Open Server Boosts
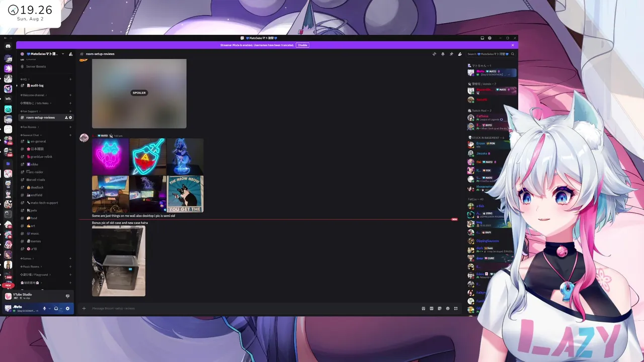Image resolution: width=644 pixels, height=362 pixels. pyautogui.click(x=36, y=66)
